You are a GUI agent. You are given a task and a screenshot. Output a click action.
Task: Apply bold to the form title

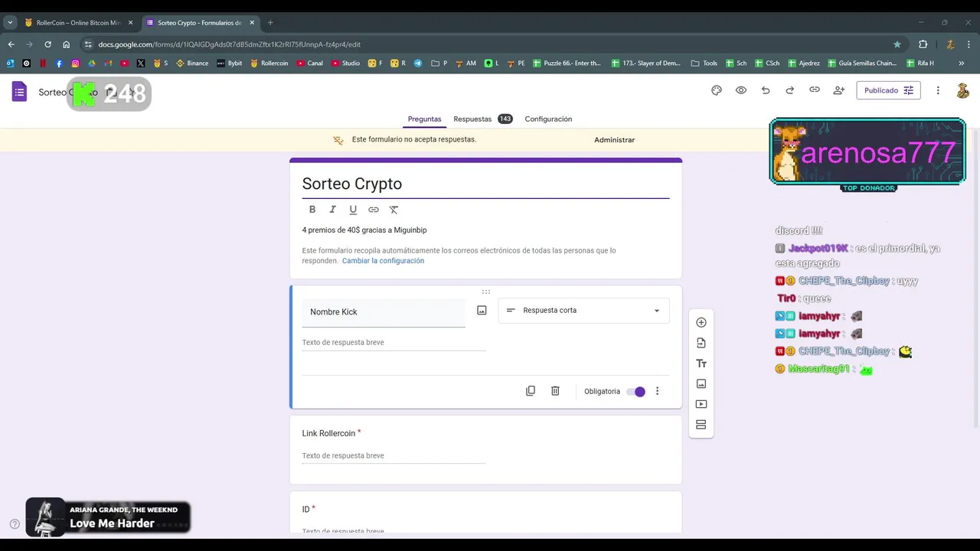[312, 210]
